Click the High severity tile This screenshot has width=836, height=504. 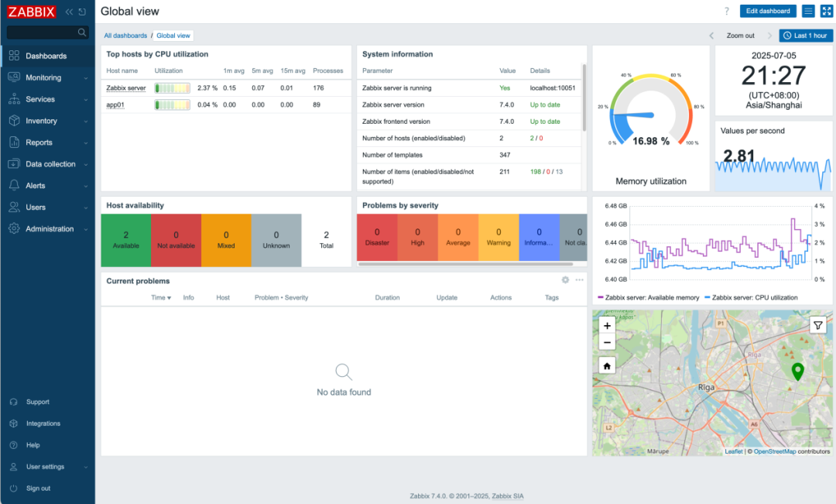[x=417, y=238]
